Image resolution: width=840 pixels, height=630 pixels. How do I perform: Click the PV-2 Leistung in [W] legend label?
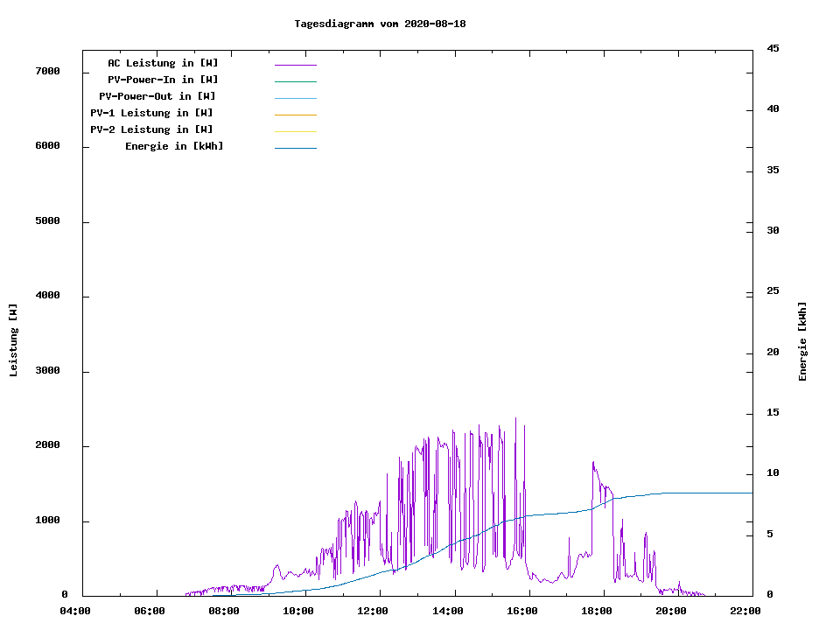coord(151,129)
